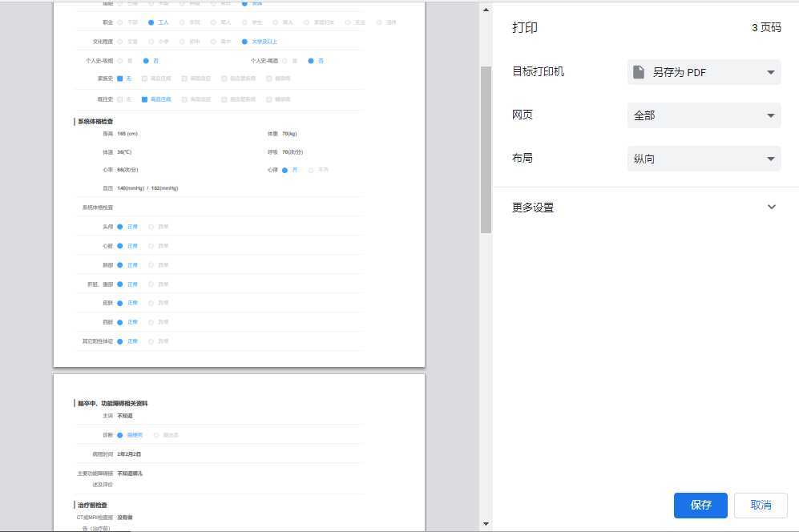Click the preview vertical scrollbar thumb
Image resolution: width=799 pixels, height=532 pixels.
point(486,150)
